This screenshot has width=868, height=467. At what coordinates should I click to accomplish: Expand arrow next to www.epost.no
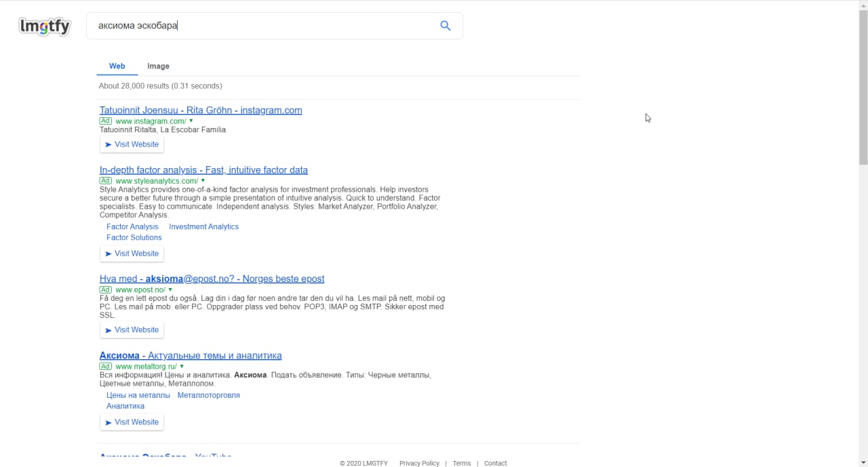coord(170,289)
